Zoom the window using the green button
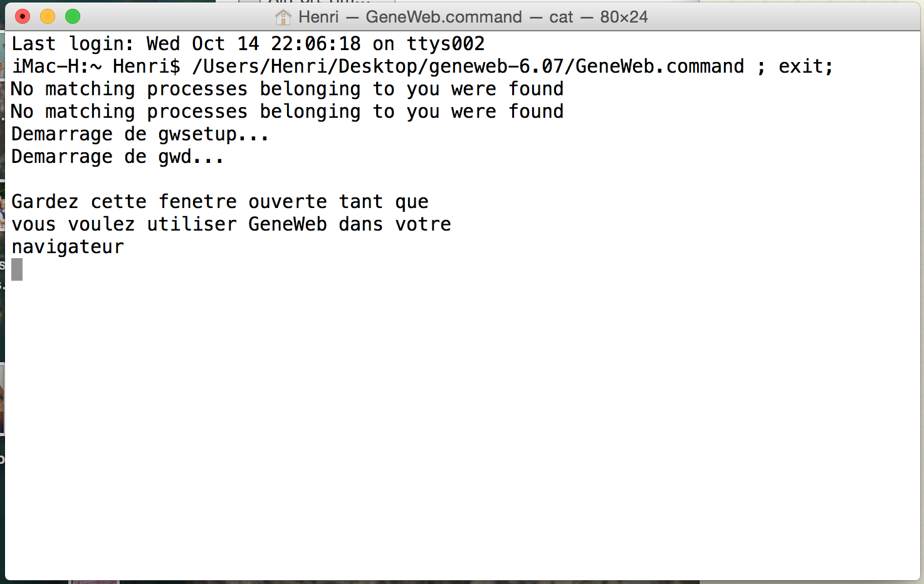924x584 pixels. click(x=73, y=16)
